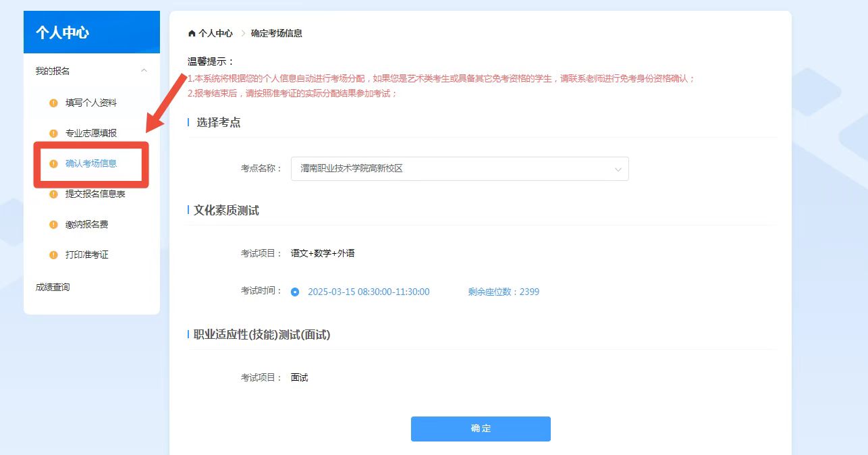The height and width of the screenshot is (455, 868).
Task: Go to 打印准考证 menu item
Action: [87, 255]
